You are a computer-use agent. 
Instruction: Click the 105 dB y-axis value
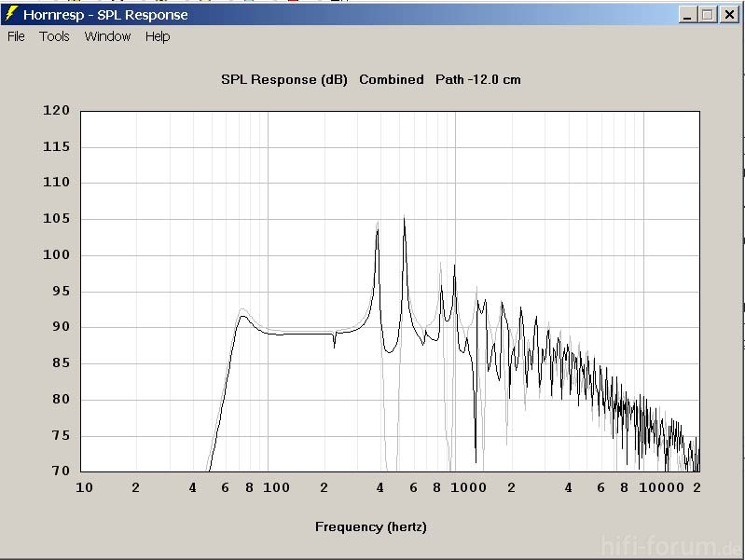click(x=57, y=218)
